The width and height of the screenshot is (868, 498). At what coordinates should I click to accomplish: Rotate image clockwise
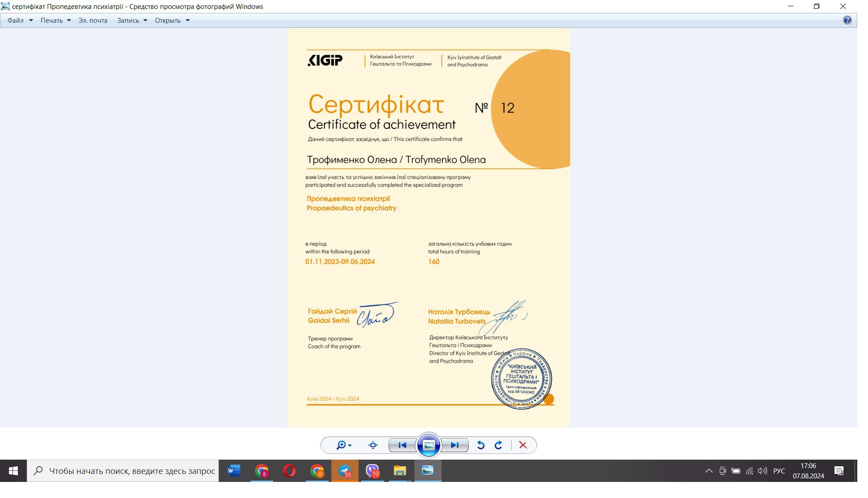click(498, 445)
